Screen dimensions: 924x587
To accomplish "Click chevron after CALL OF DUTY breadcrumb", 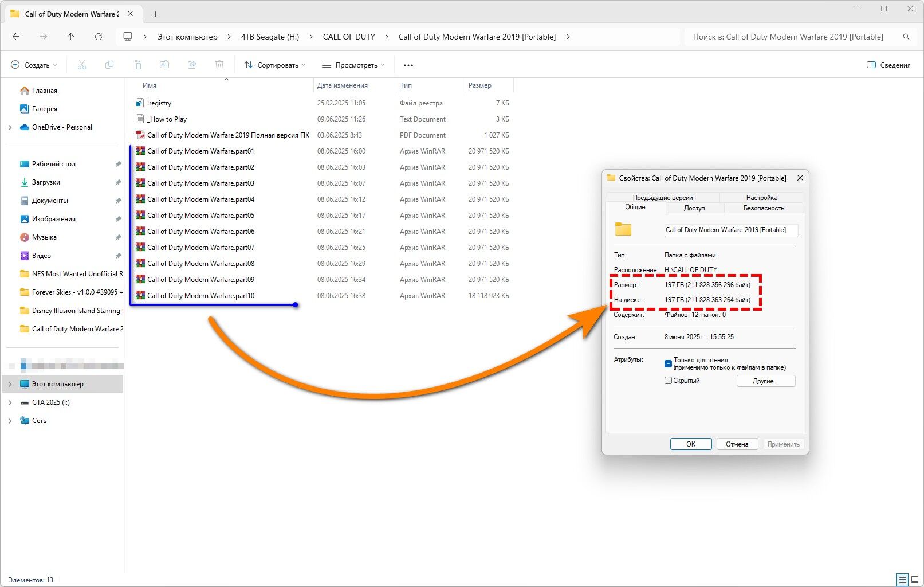I will [x=387, y=37].
